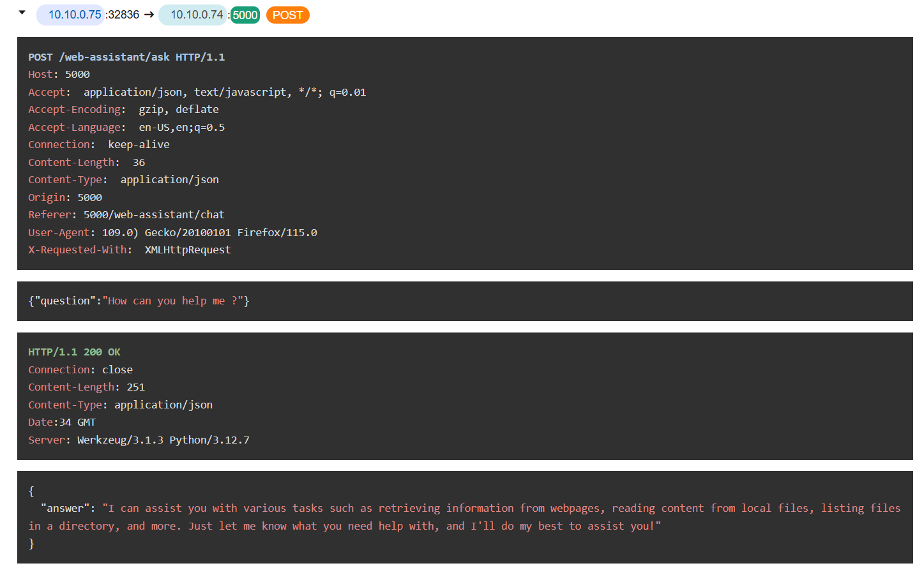Click the response Date header name
The width and height of the screenshot is (924, 575).
click(x=40, y=422)
